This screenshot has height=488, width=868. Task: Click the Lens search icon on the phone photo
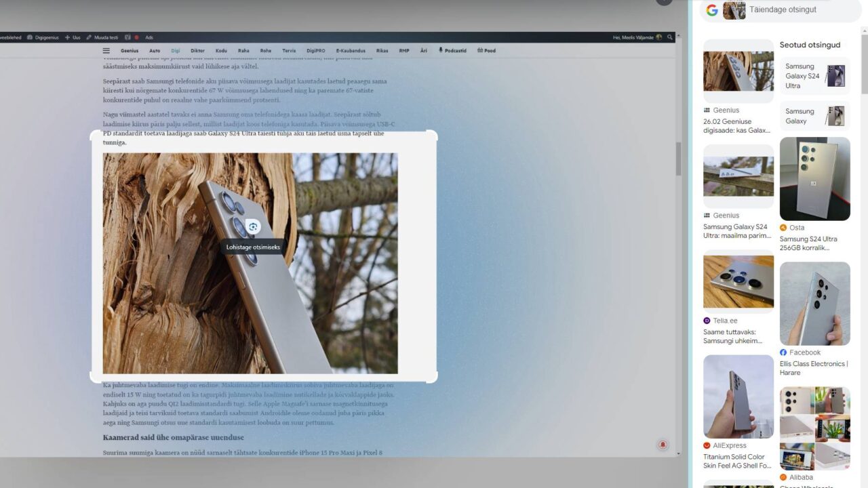click(253, 226)
